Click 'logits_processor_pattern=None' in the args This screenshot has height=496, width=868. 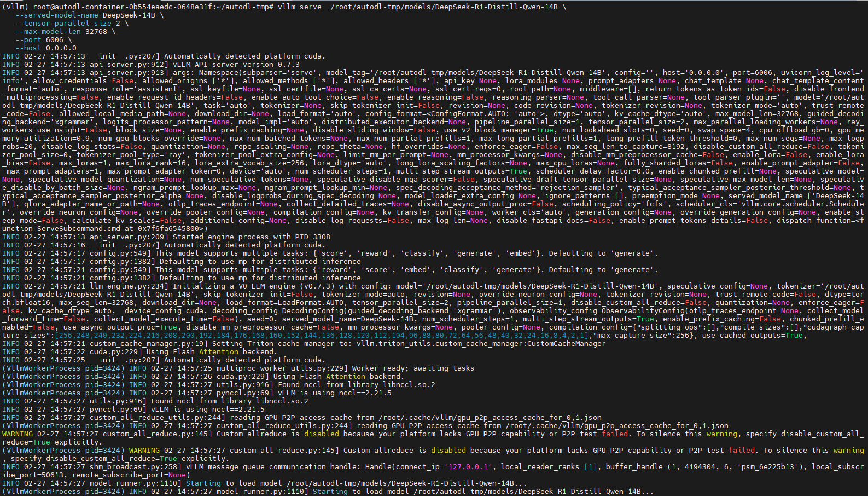click(166, 122)
